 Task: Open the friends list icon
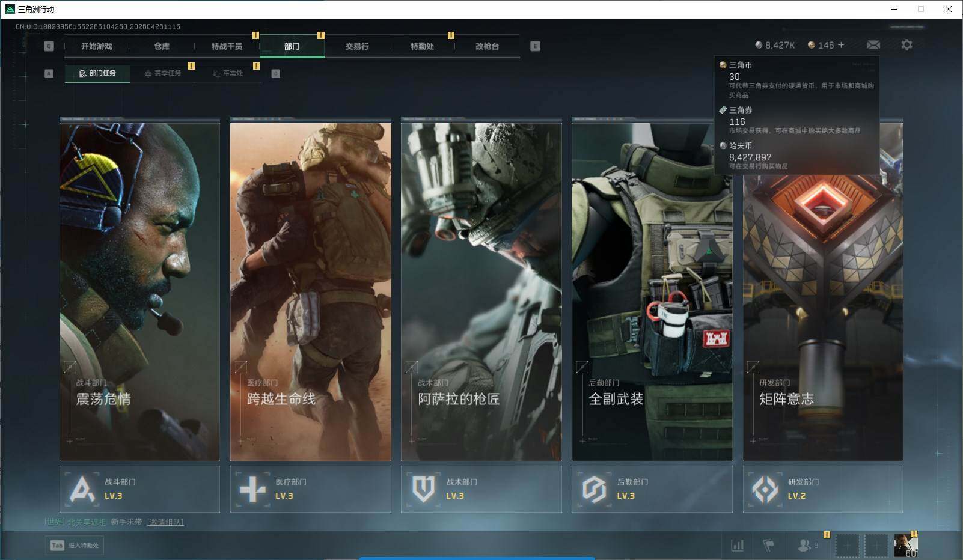click(x=804, y=545)
